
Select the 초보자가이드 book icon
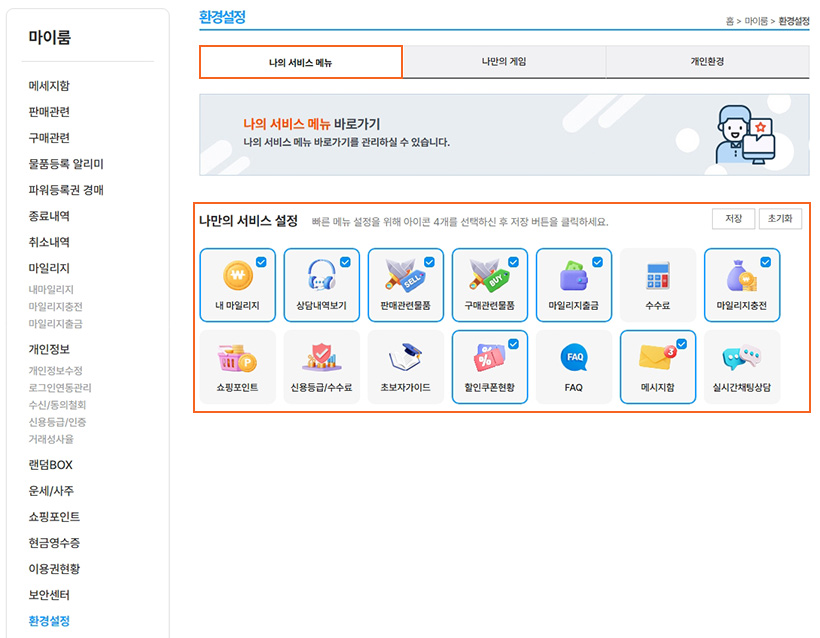pos(405,358)
